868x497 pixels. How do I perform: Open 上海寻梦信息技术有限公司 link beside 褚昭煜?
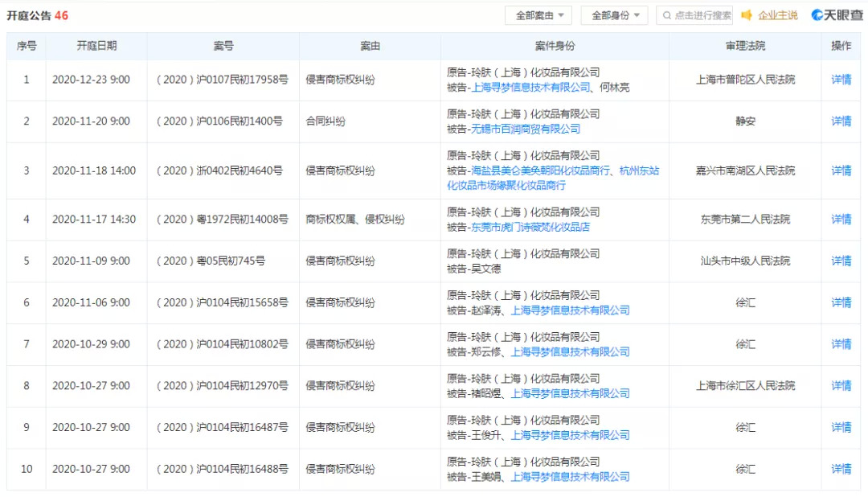[570, 394]
